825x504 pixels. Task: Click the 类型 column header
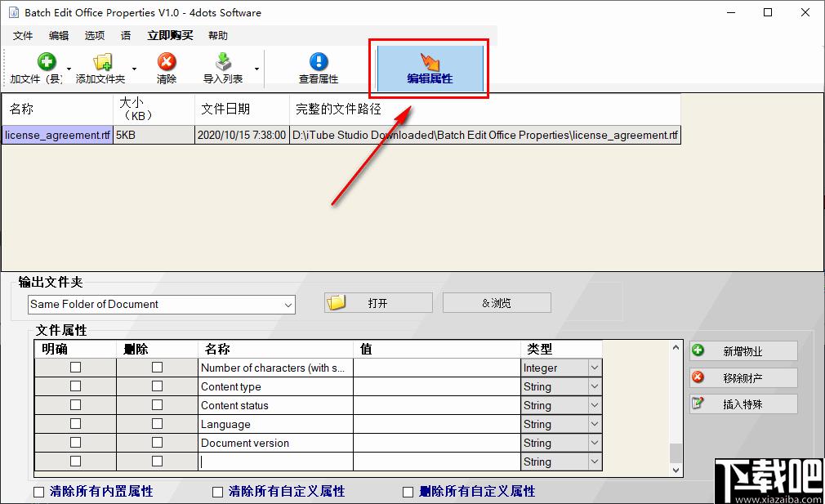pyautogui.click(x=561, y=349)
